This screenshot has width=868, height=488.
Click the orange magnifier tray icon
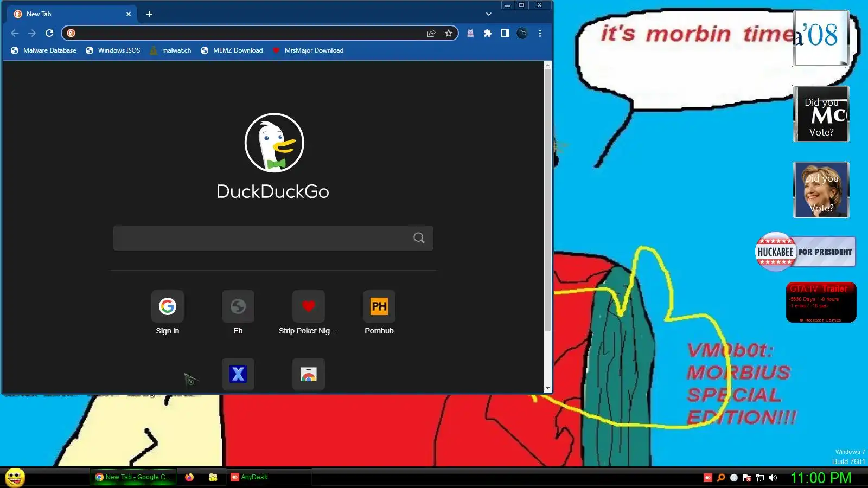[x=721, y=478]
